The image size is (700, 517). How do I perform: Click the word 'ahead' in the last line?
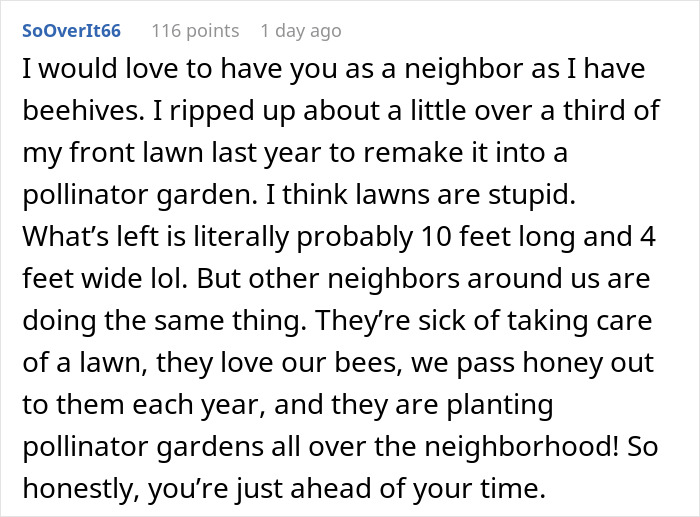(331, 488)
